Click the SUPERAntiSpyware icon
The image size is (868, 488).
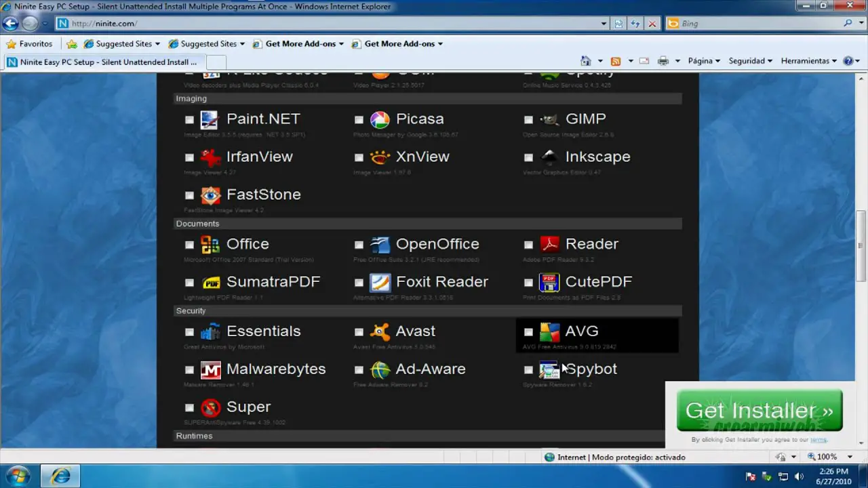click(210, 408)
